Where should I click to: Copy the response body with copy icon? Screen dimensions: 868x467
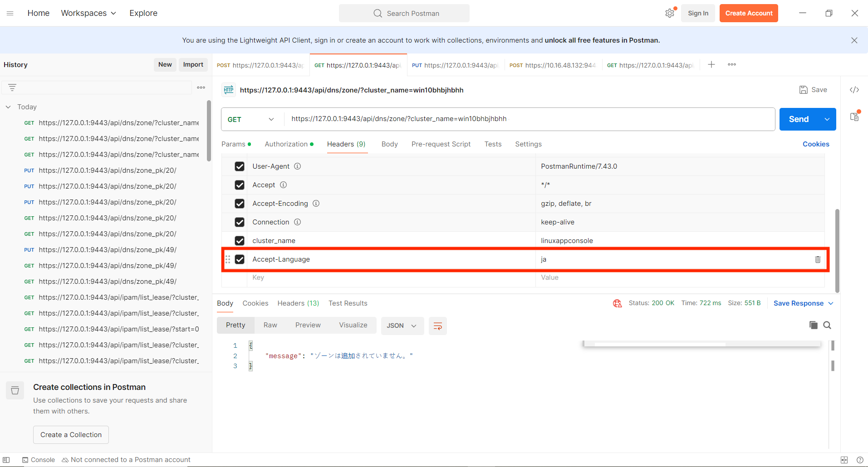[x=813, y=325]
